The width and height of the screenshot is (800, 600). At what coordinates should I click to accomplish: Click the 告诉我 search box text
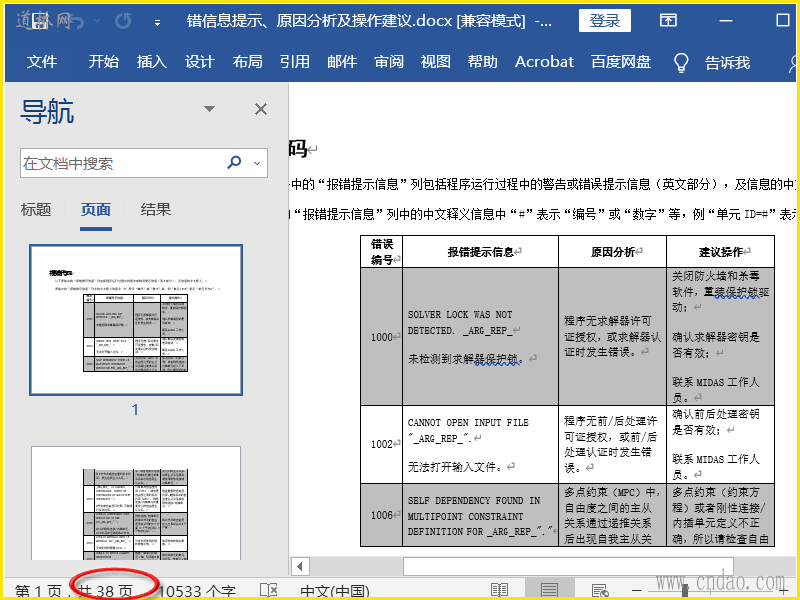point(727,63)
